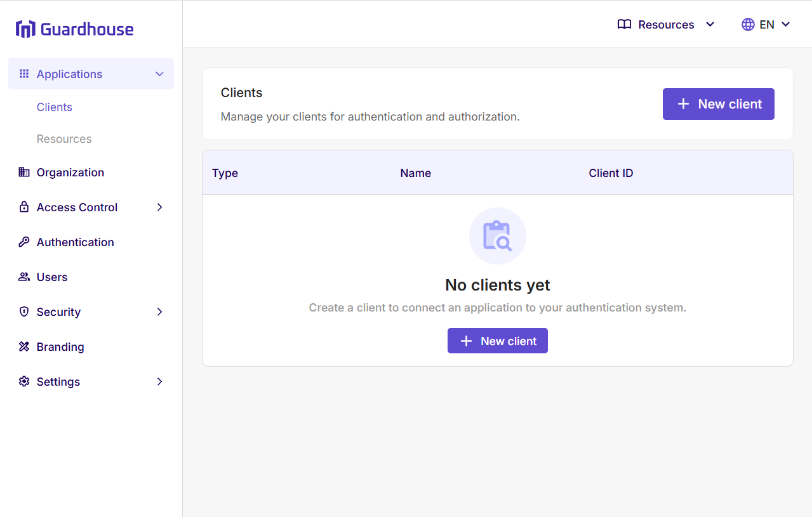This screenshot has height=517, width=812.
Task: Select the Organization building icon
Action: click(23, 172)
